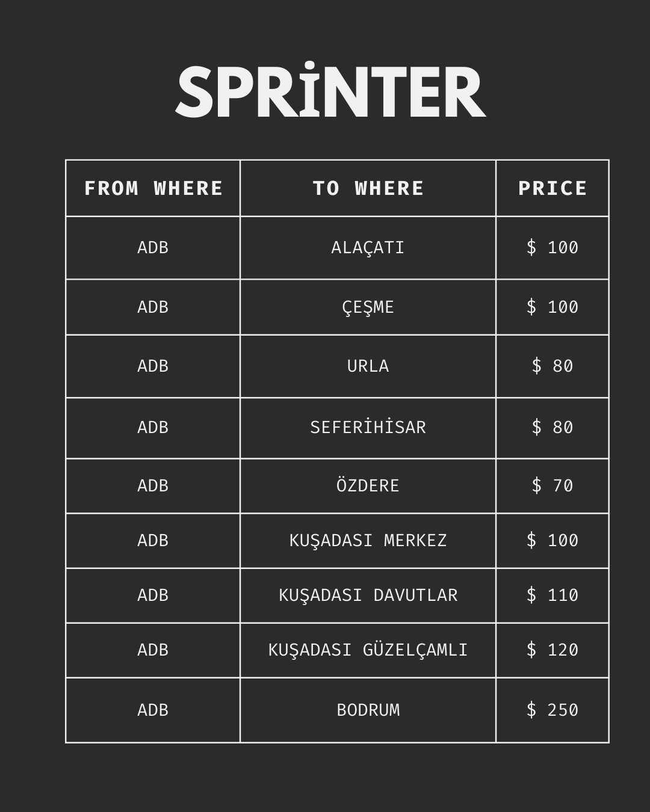Click the ÖZDERE destination cell

pyautogui.click(x=368, y=485)
